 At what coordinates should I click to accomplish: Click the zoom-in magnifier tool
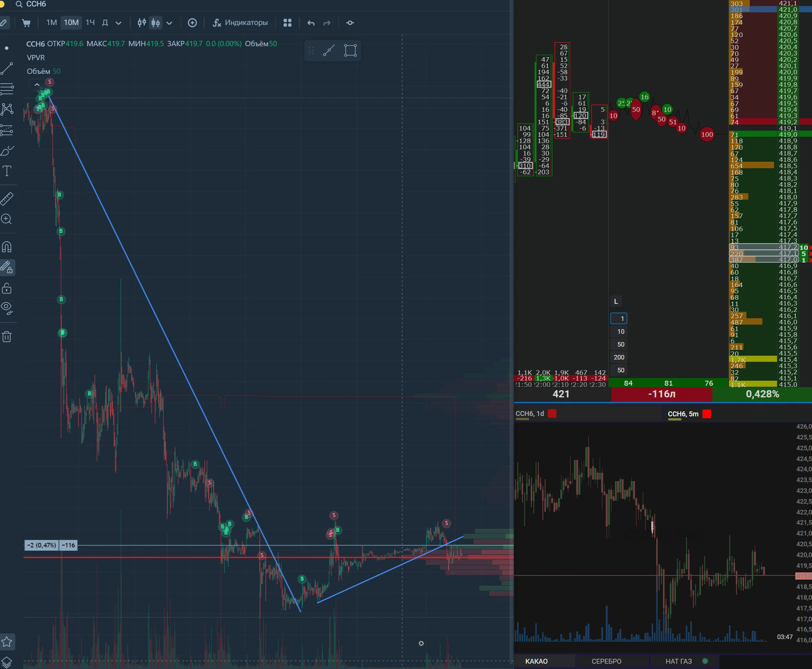(6, 219)
